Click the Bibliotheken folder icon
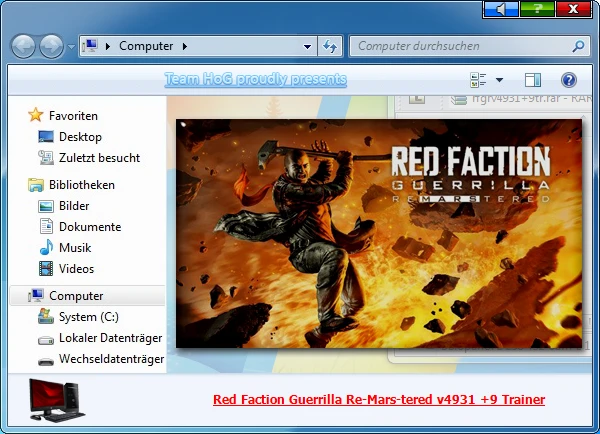The height and width of the screenshot is (434, 600). pos(36,185)
